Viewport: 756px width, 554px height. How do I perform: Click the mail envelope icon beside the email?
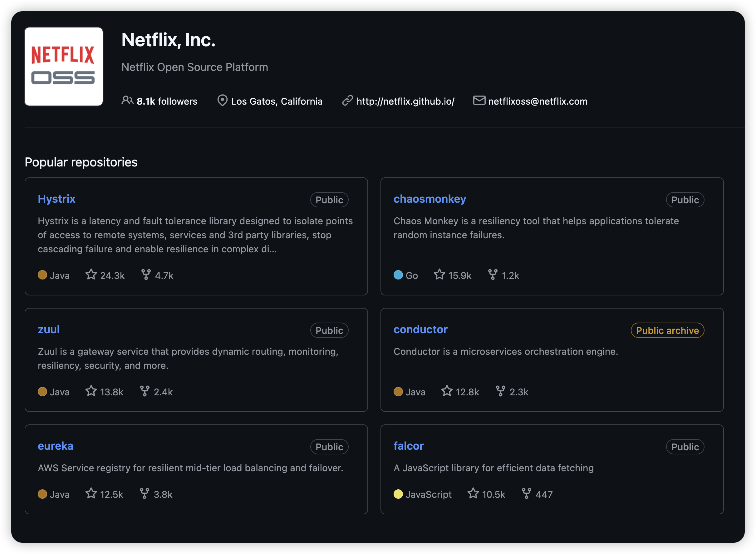tap(479, 101)
